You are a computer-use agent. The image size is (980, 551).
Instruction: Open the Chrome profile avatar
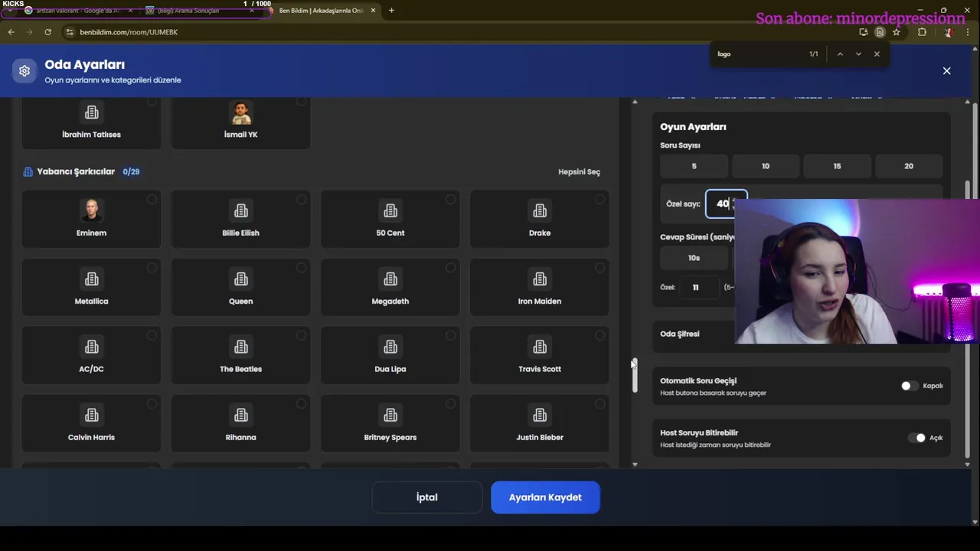(949, 32)
